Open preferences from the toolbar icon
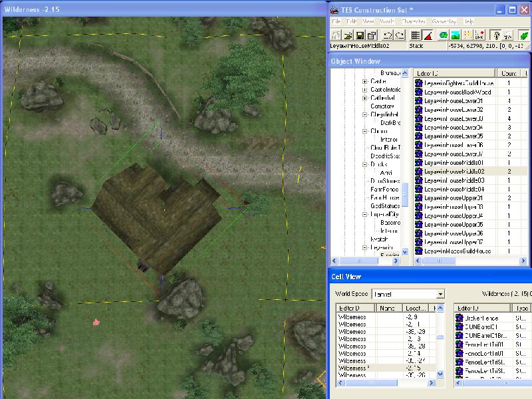Image resolution: width=532 pixels, height=399 pixels. point(372,35)
